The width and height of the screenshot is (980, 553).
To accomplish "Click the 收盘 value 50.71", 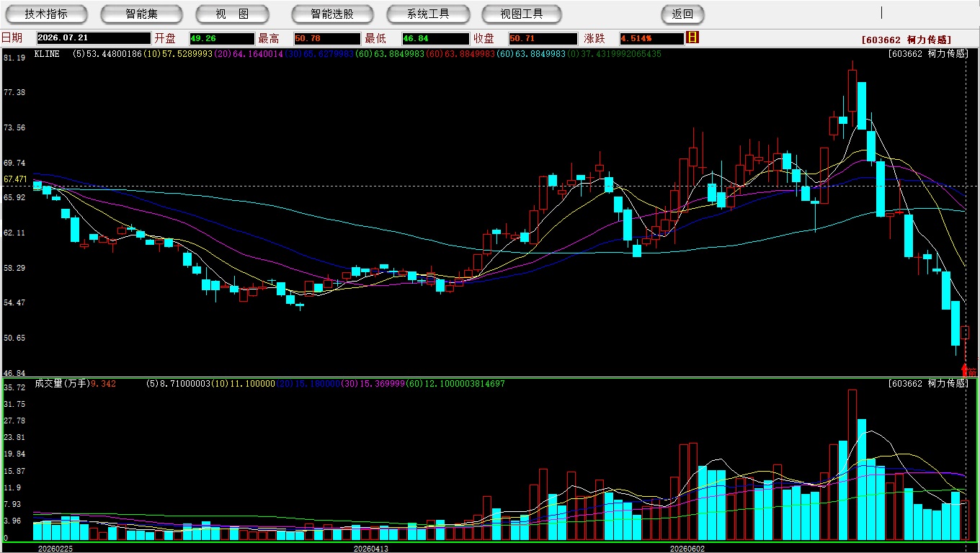I will (x=543, y=38).
